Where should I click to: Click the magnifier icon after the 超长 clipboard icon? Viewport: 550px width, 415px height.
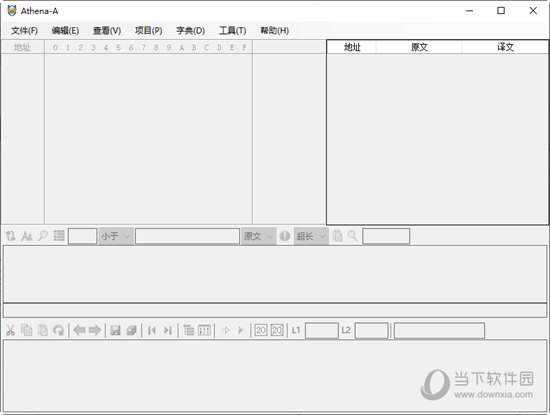point(353,236)
